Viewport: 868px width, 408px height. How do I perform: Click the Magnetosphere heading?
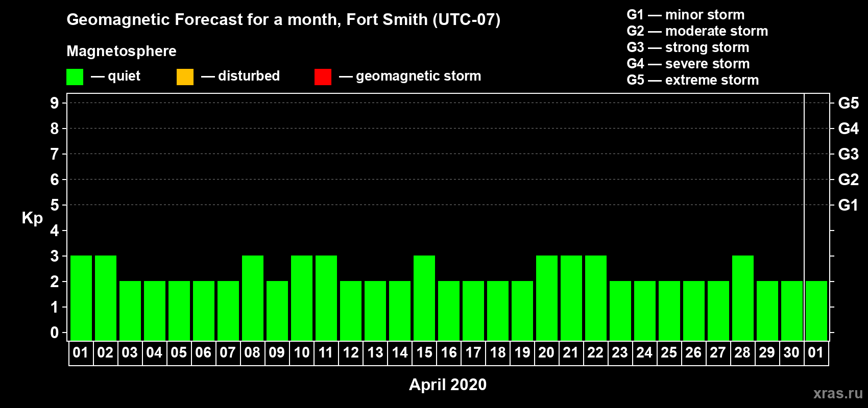click(122, 51)
